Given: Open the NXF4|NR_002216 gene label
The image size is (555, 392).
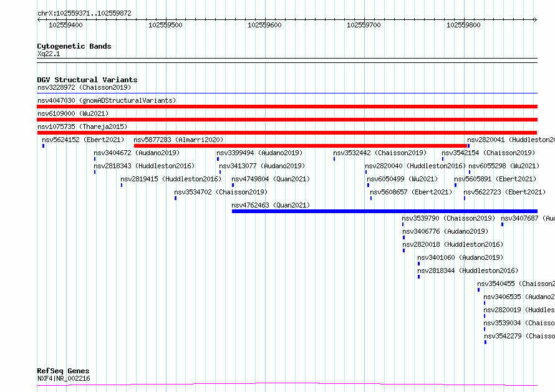Looking at the screenshot, I should pos(64,378).
